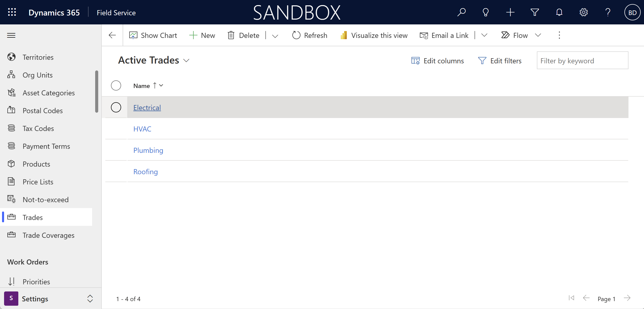Expand the Name column sort dropdown

tap(162, 85)
